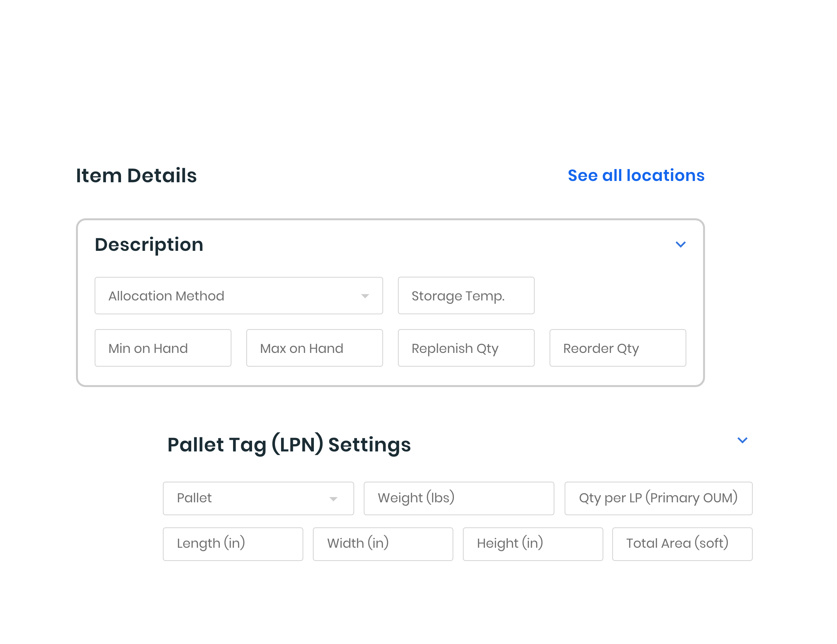837x644 pixels.
Task: Click the Height (in) field
Action: pyautogui.click(x=532, y=544)
